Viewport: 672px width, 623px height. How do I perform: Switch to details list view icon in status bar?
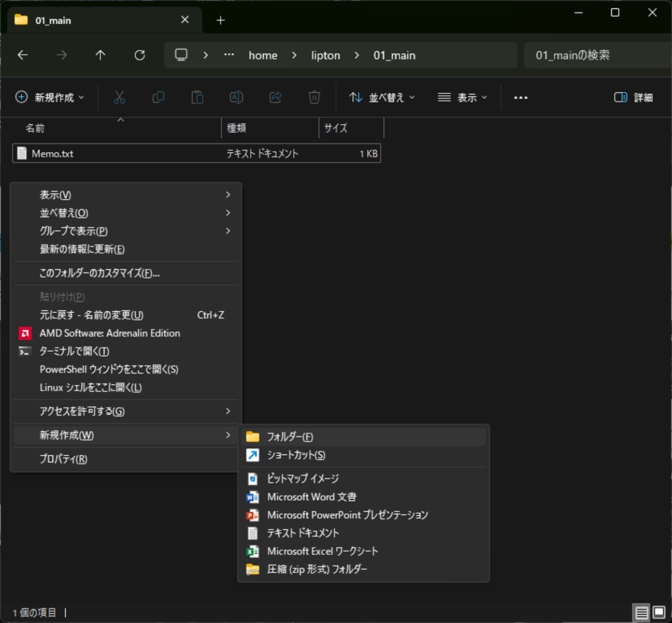coord(641,613)
